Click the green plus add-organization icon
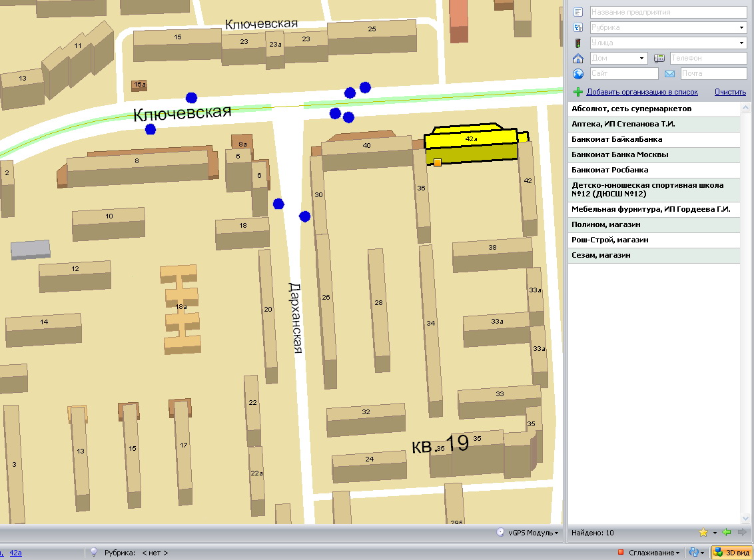The image size is (754, 560). click(x=578, y=92)
